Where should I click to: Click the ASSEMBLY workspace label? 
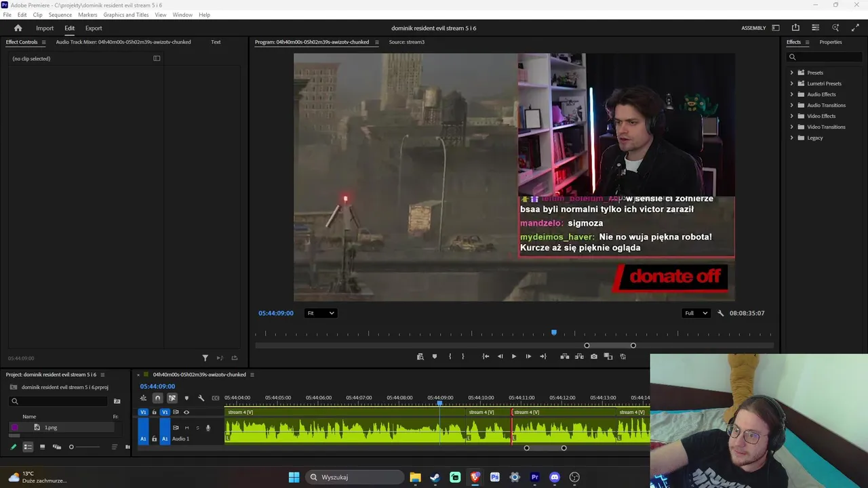[753, 28]
